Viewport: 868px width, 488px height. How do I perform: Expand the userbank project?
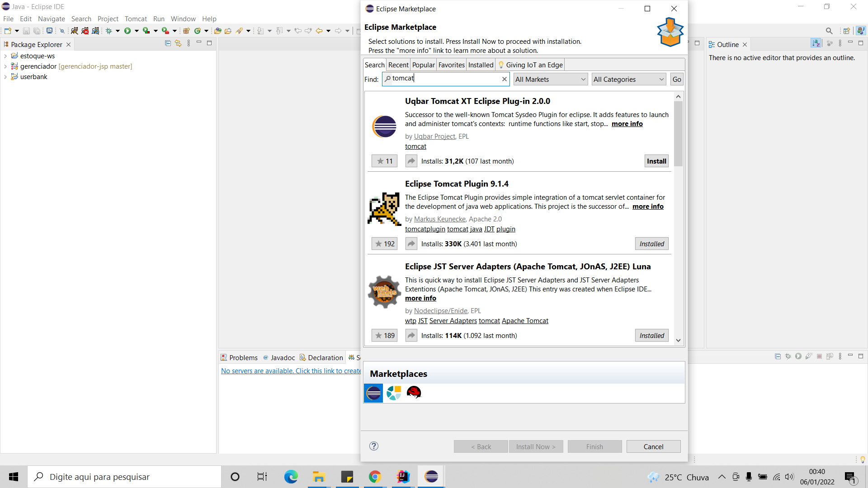(5, 77)
